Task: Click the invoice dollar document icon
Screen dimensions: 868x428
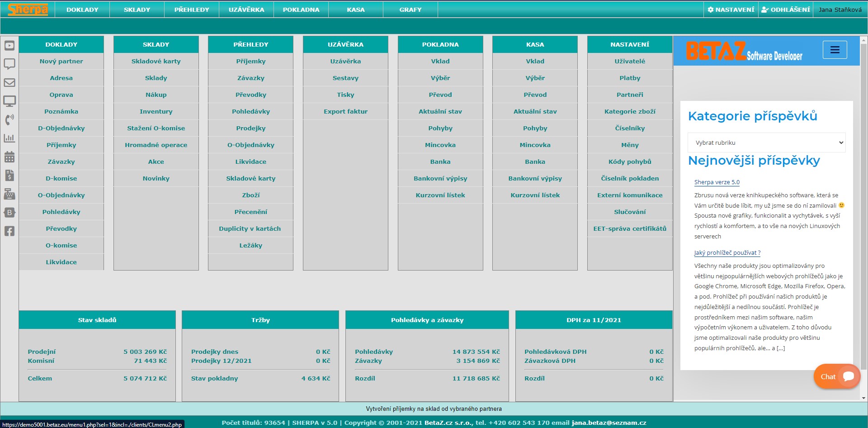Action: click(9, 176)
